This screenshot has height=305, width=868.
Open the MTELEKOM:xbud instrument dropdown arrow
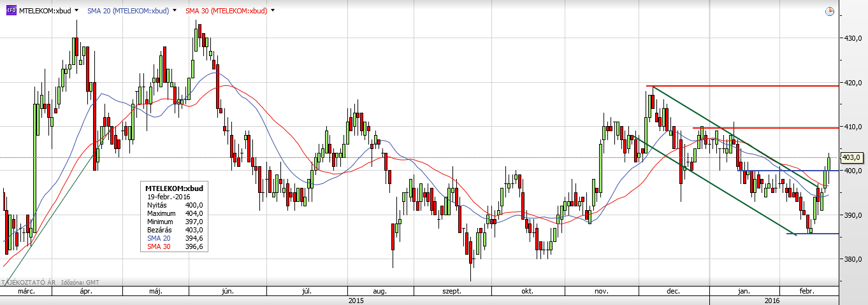tap(77, 11)
